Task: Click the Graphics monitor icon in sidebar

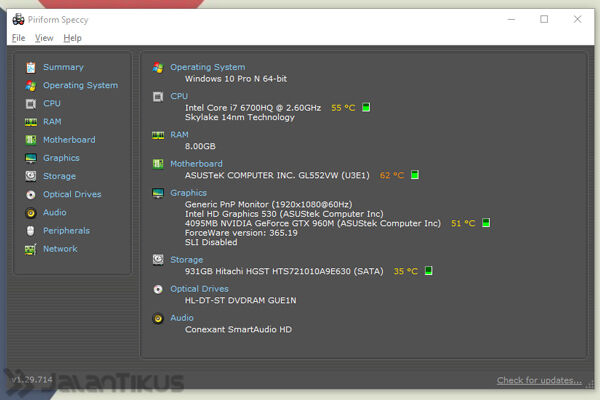Action: (31, 158)
